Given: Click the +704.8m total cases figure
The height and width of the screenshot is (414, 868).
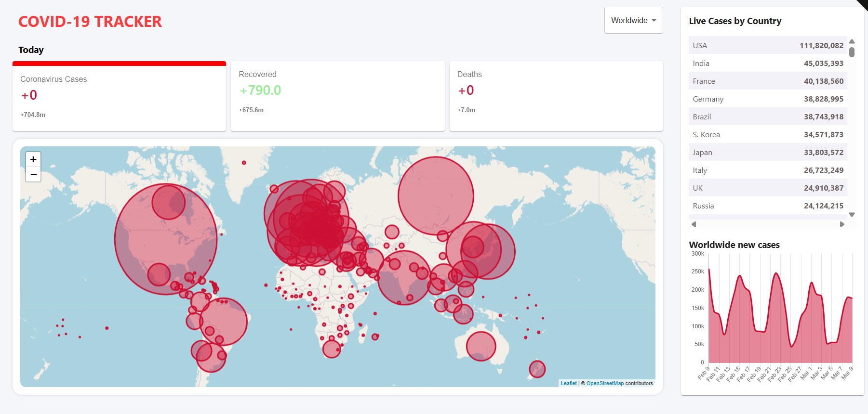Looking at the screenshot, I should pos(33,115).
